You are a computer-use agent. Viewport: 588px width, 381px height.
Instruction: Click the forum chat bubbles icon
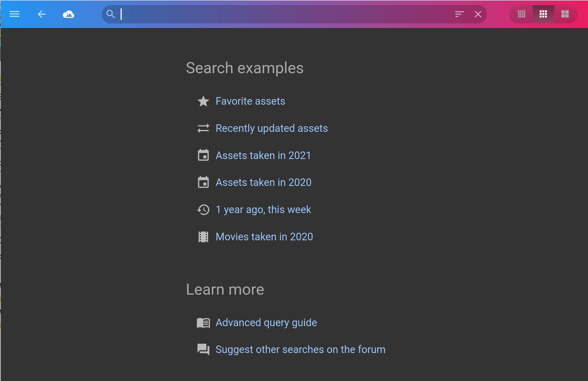tap(203, 350)
